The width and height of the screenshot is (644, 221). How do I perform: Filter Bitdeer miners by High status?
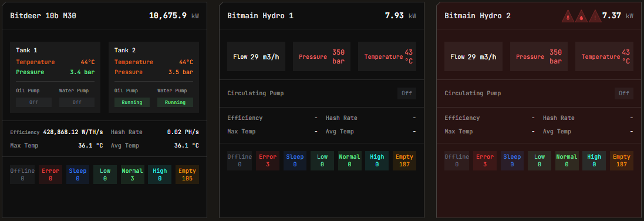click(x=160, y=175)
